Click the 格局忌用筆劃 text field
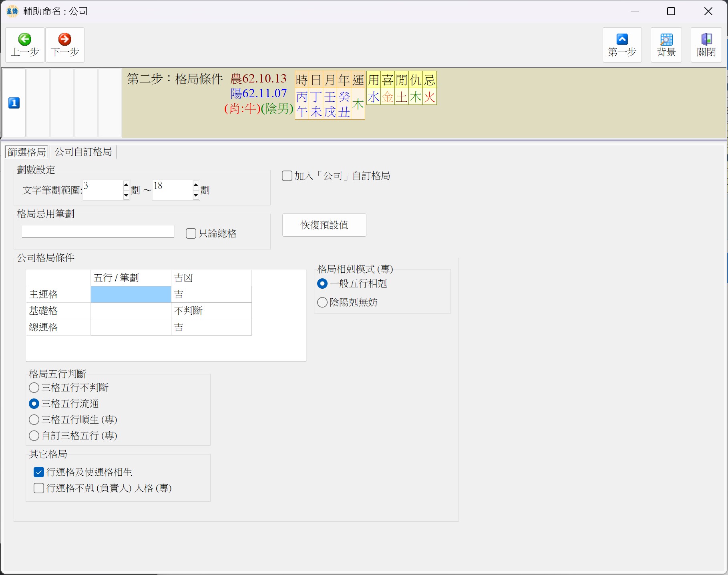Screen dimensions: 728x575 coord(98,232)
